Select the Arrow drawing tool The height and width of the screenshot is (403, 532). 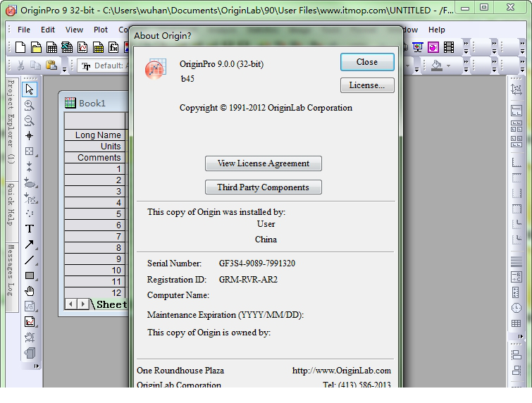(30, 244)
